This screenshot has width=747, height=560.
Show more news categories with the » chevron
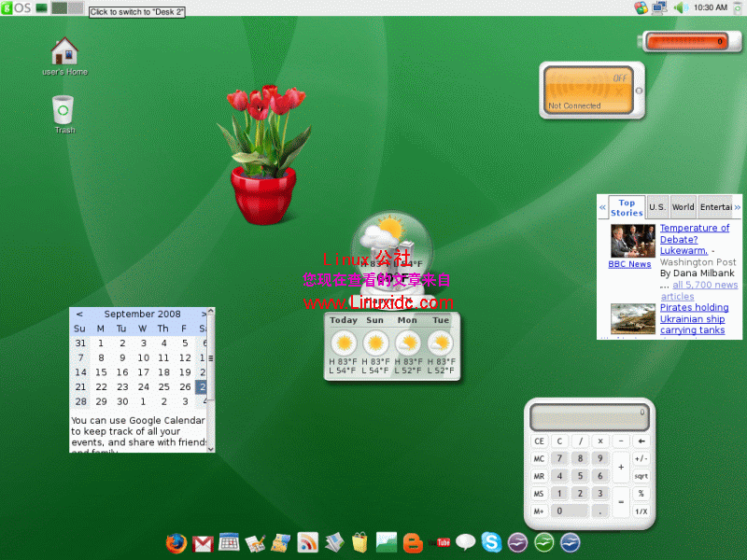pyautogui.click(x=738, y=206)
